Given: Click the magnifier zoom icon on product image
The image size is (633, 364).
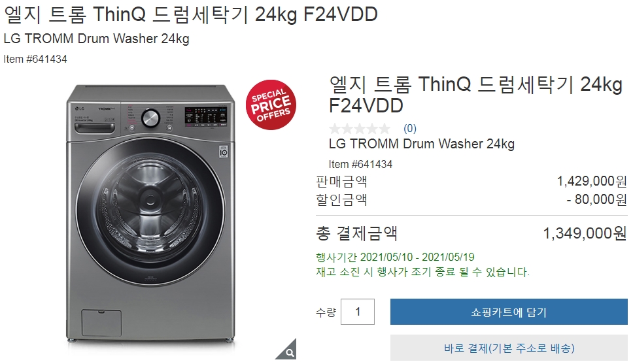Looking at the screenshot, I should coord(288,351).
